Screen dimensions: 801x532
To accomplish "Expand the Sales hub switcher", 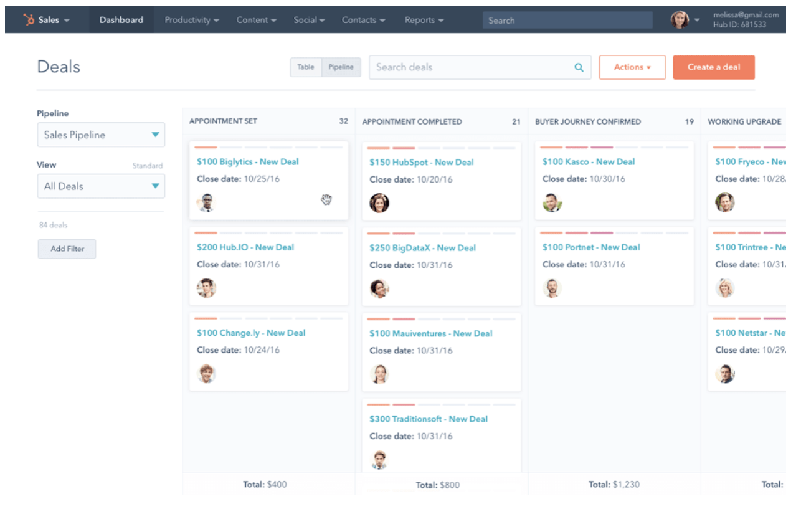I will click(x=54, y=20).
